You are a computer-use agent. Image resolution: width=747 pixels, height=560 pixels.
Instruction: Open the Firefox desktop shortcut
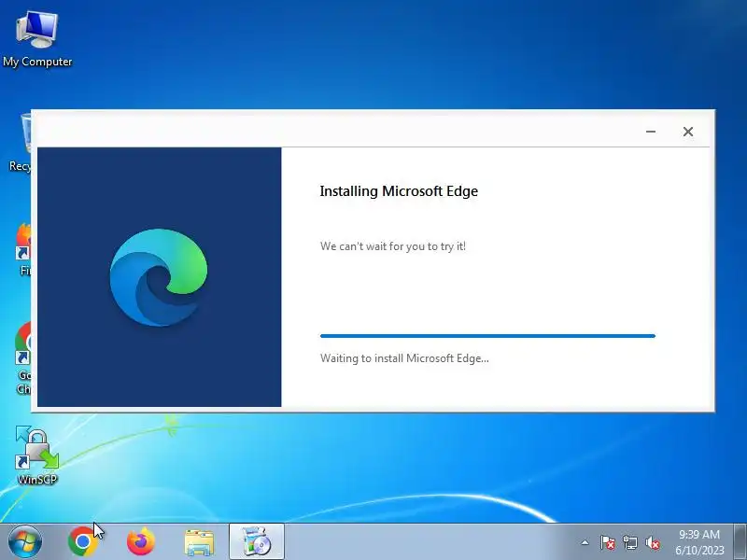(22, 249)
